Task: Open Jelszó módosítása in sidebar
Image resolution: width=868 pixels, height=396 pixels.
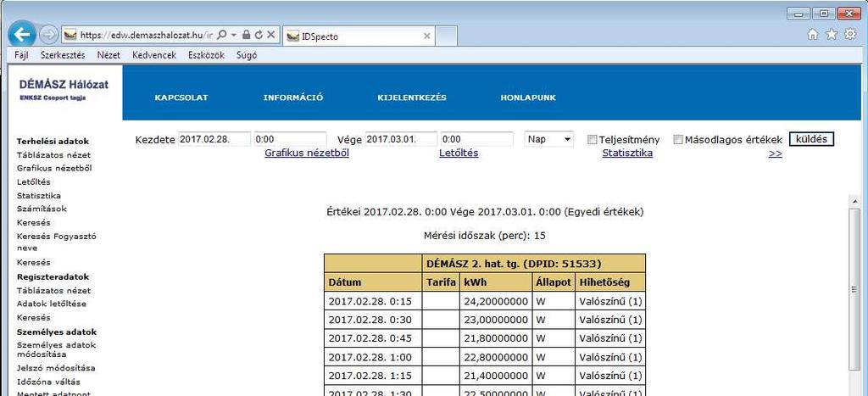Action: [x=56, y=368]
